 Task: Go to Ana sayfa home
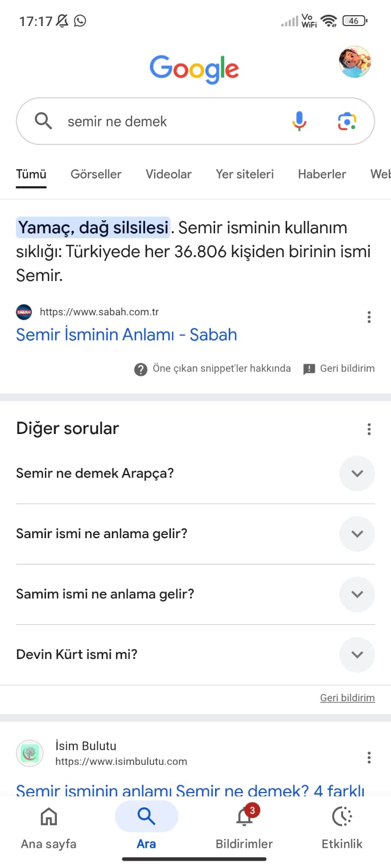[x=49, y=826]
